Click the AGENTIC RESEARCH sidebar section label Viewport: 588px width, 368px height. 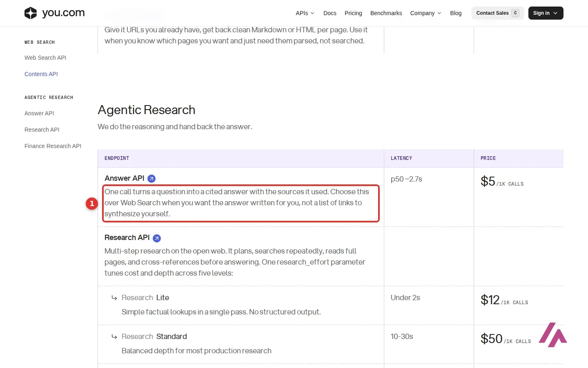pyautogui.click(x=49, y=98)
